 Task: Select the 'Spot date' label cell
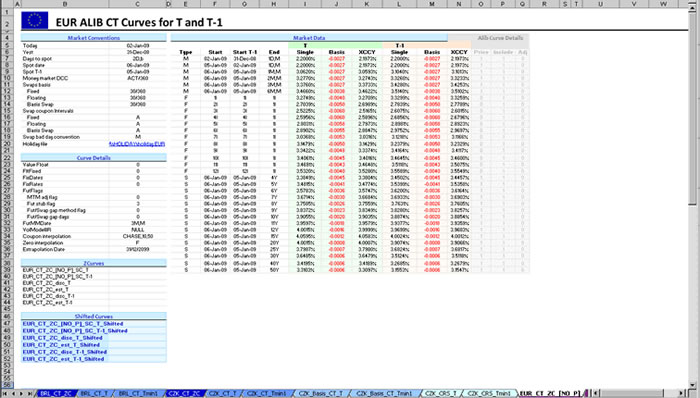point(65,65)
